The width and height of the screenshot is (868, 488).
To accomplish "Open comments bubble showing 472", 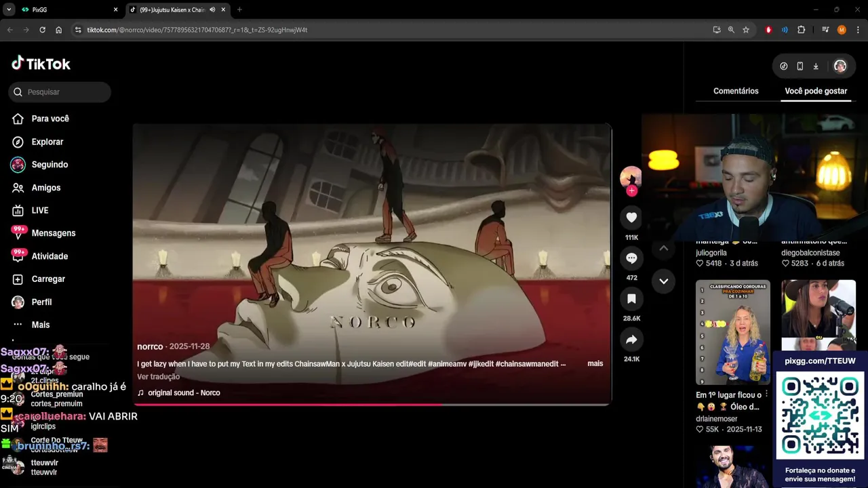I will click(631, 258).
